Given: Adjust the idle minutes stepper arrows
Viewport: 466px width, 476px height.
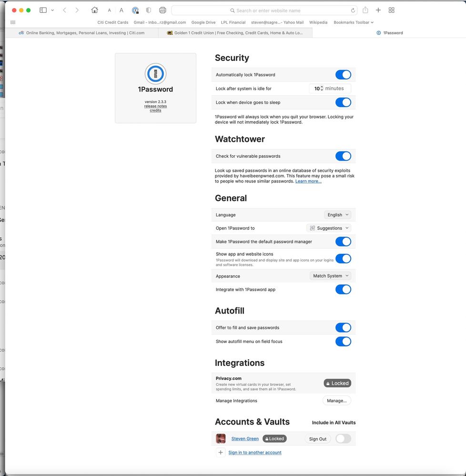Looking at the screenshot, I should tap(322, 88).
